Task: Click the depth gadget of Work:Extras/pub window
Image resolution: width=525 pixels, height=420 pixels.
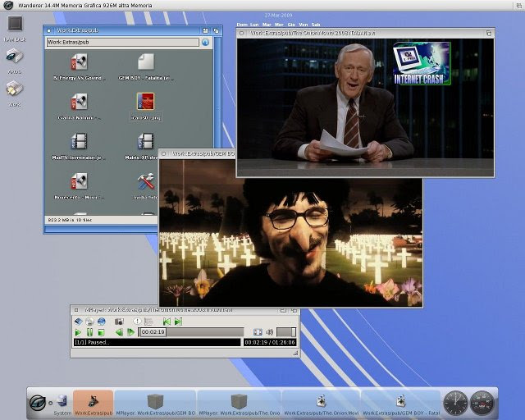Action: [217, 30]
